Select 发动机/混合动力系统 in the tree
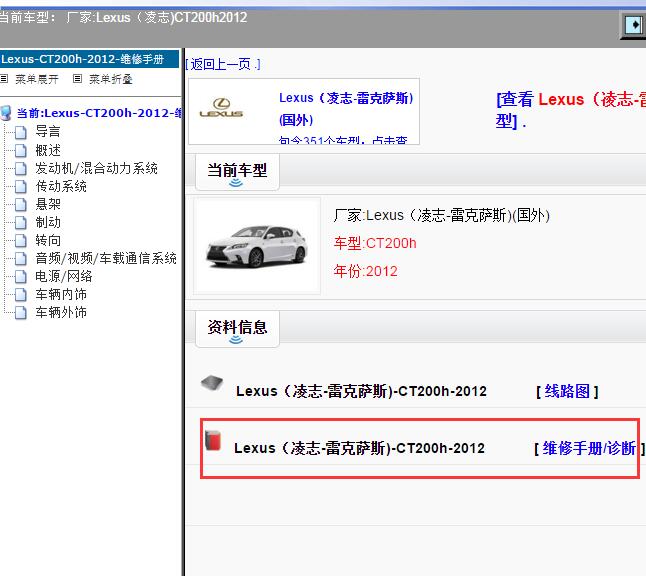646x576 pixels. (x=96, y=168)
